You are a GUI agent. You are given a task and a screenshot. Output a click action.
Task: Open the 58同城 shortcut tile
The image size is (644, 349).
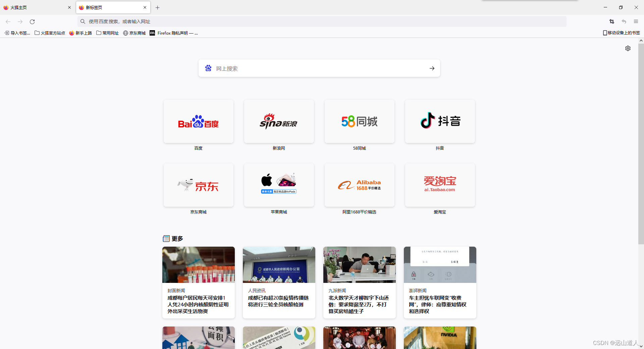(360, 121)
